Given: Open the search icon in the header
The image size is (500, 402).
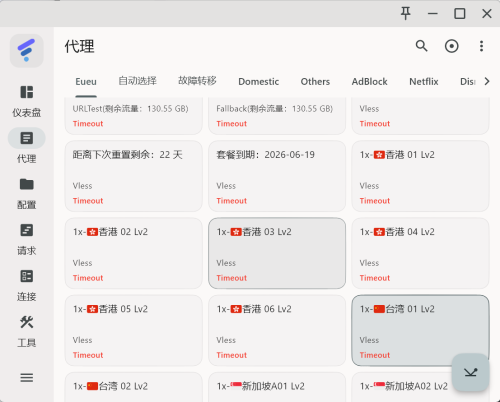Looking at the screenshot, I should [x=421, y=46].
